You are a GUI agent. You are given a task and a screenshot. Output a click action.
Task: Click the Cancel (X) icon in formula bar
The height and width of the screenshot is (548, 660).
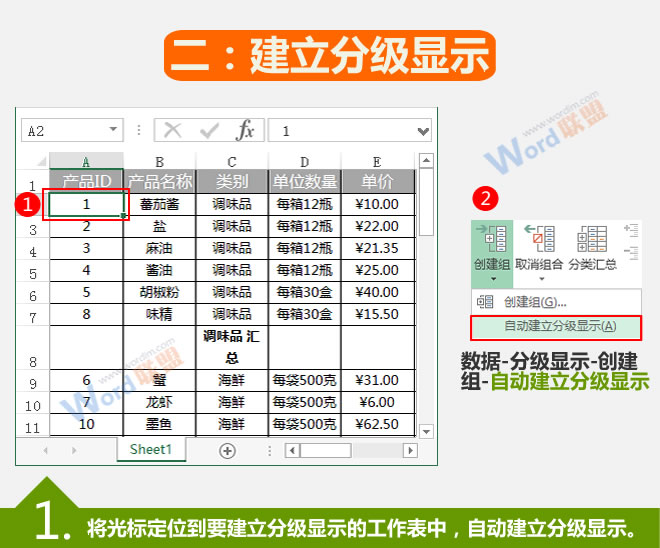click(x=174, y=130)
